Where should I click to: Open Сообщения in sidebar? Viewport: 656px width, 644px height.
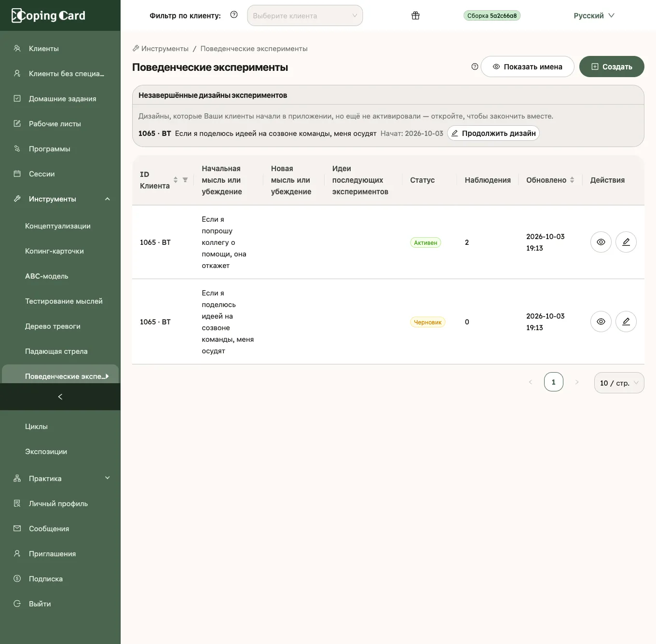[x=60, y=528]
